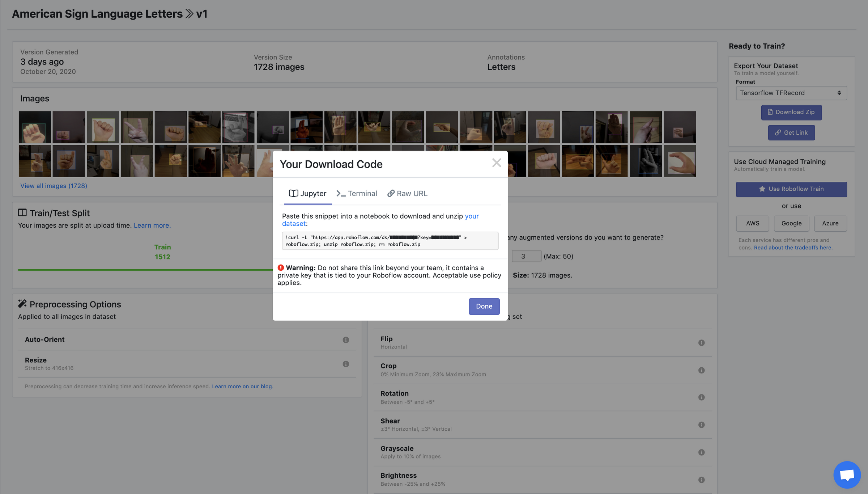
Task: Switch to the Terminal tab
Action: (x=357, y=193)
